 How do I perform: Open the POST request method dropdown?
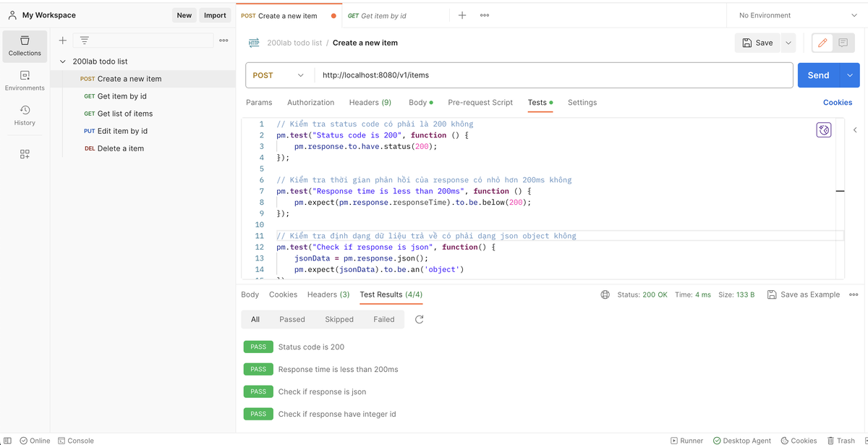click(x=278, y=75)
